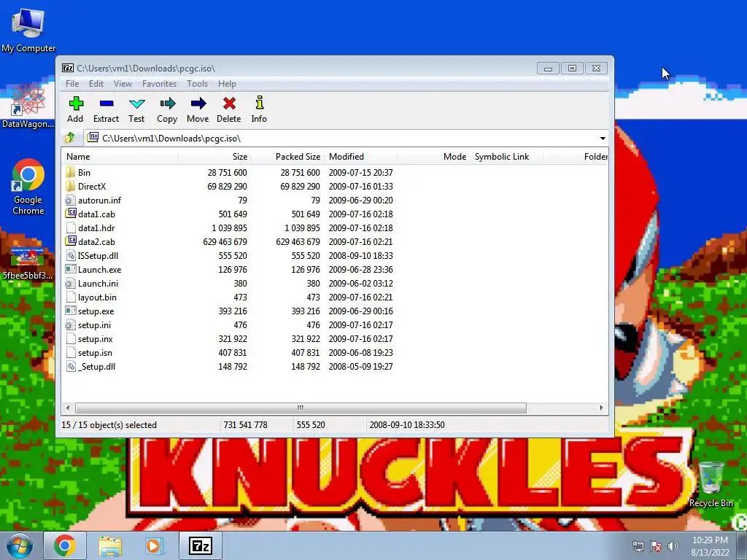Open the Windows Start menu
The width and height of the screenshot is (747, 560).
point(19,545)
